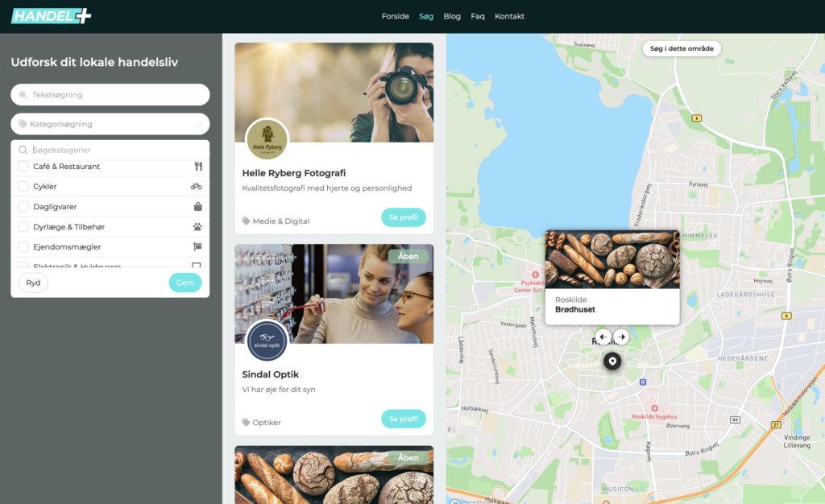Click the Kvalitetsfotografi description text
The height and width of the screenshot is (504, 825).
(x=327, y=188)
